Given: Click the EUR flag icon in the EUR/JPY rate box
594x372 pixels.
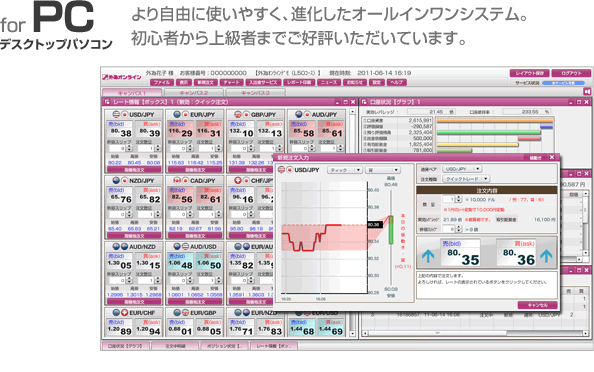Looking at the screenshot, I should (177, 114).
